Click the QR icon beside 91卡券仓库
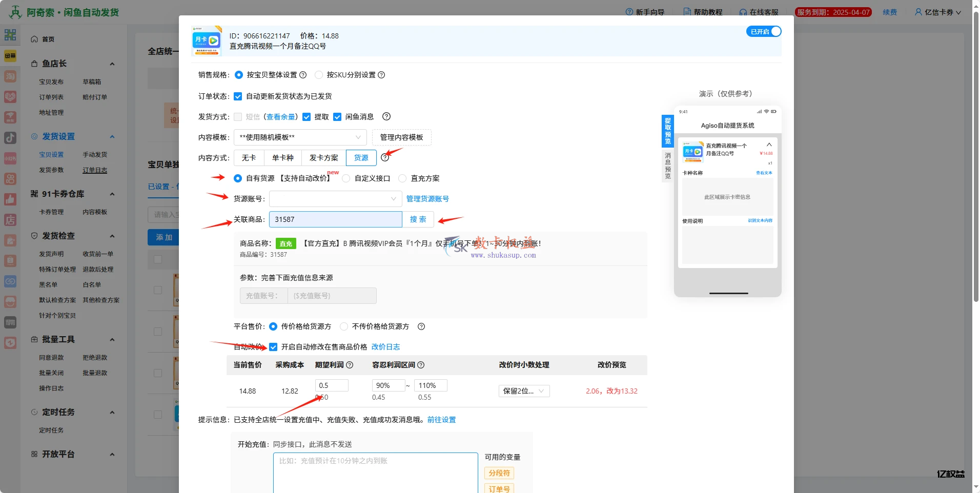The width and height of the screenshot is (980, 493). [x=34, y=194]
